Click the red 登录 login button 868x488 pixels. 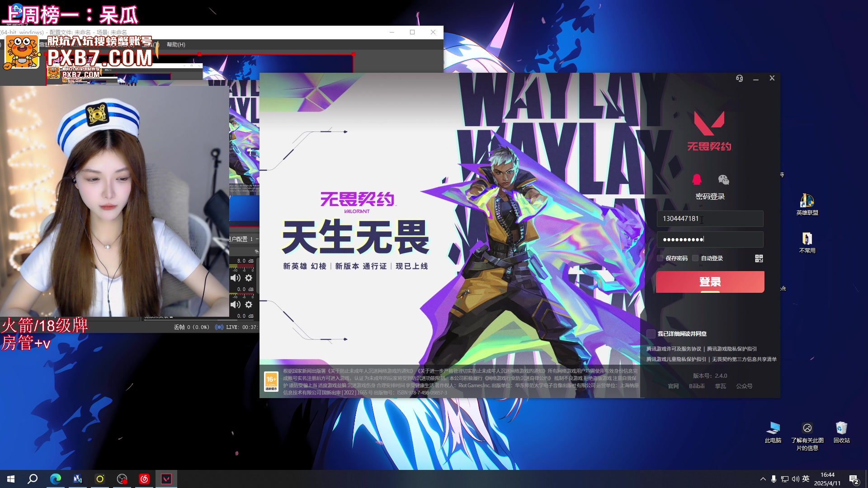[710, 282]
